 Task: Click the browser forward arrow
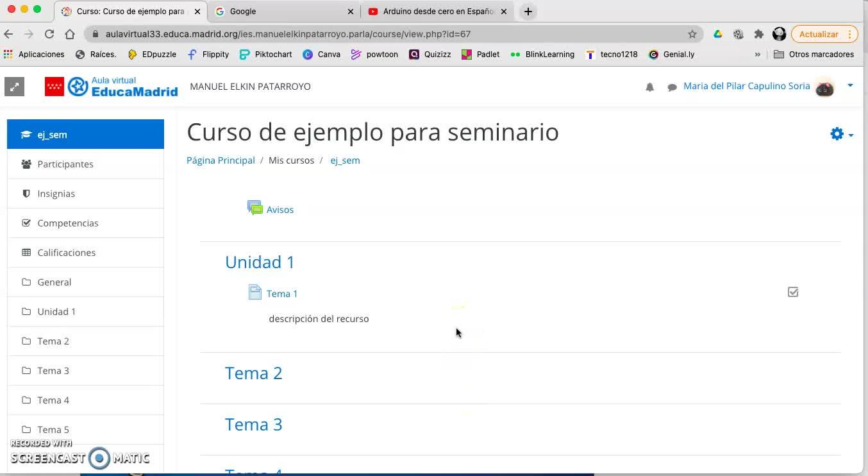click(x=29, y=34)
